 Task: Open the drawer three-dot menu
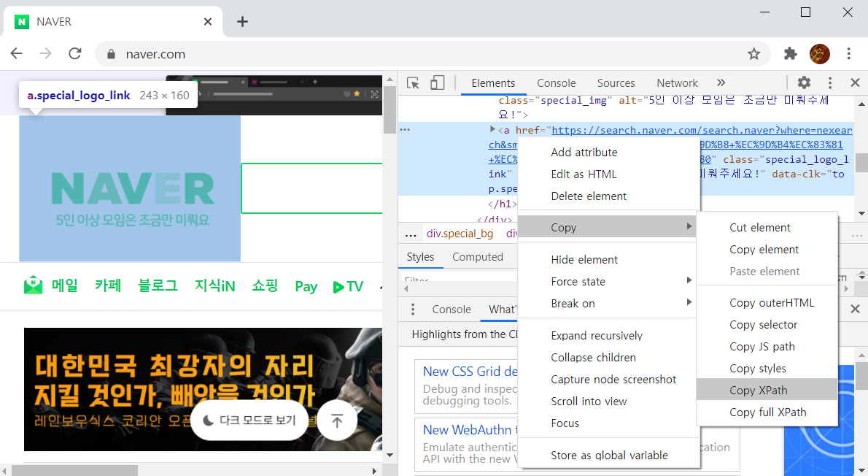[x=412, y=310]
